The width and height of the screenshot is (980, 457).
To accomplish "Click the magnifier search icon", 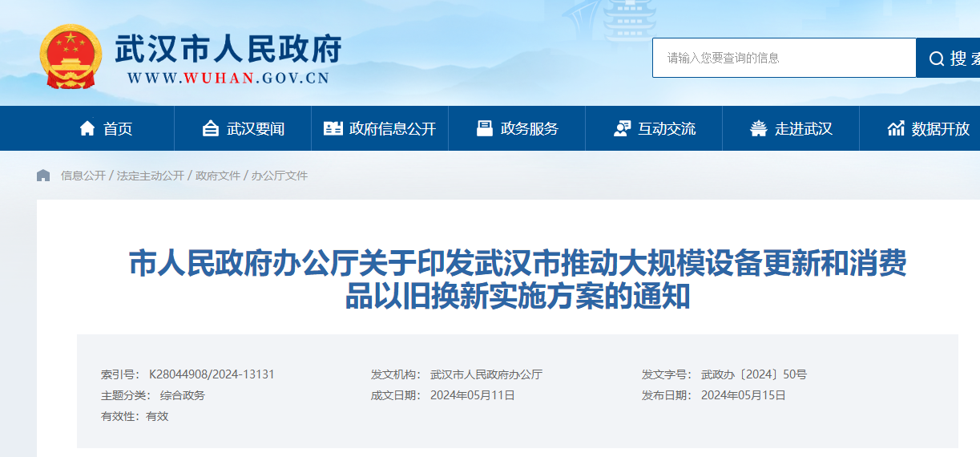I will pos(936,59).
